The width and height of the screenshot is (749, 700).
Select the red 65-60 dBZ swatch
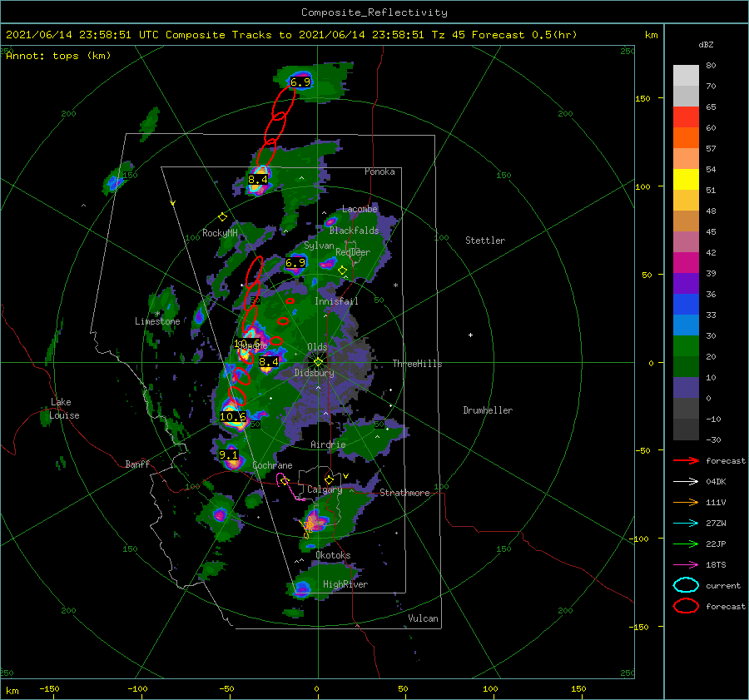pyautogui.click(x=686, y=117)
